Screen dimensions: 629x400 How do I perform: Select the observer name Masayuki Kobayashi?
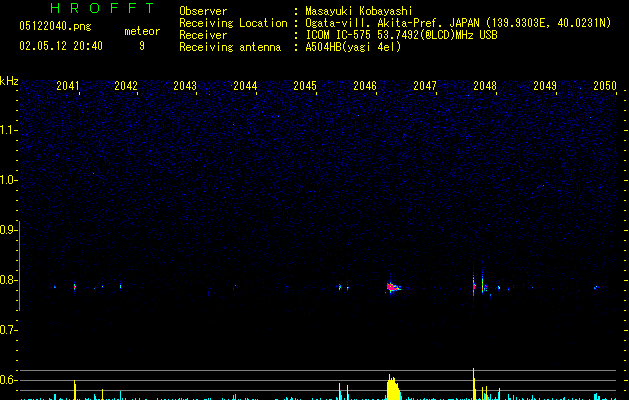pos(359,11)
